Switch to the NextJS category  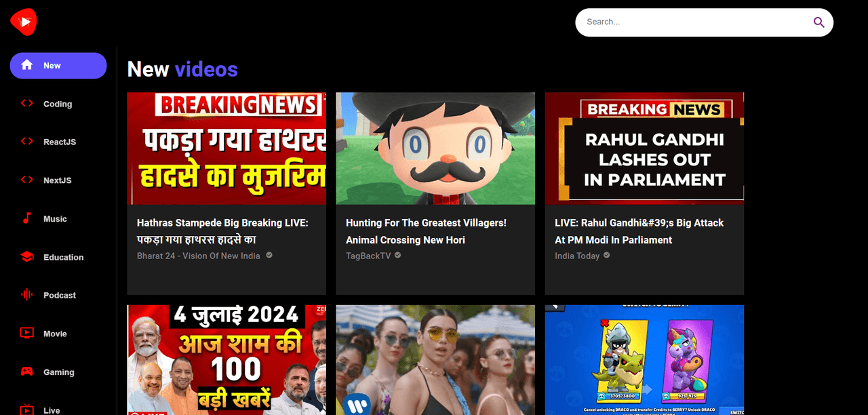57,180
